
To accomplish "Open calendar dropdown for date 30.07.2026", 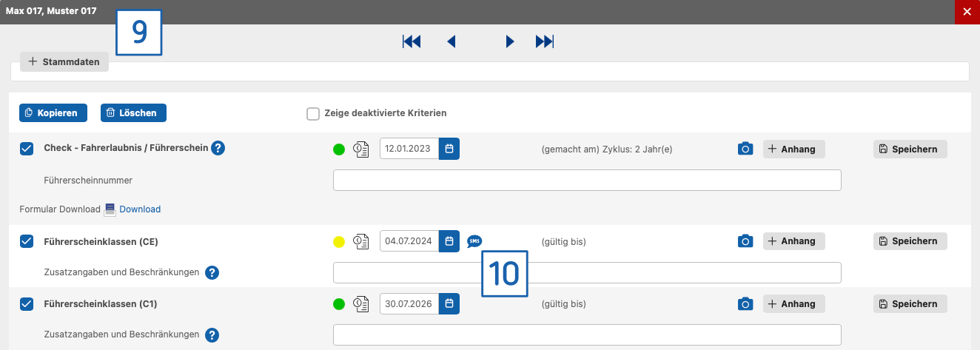I will (x=449, y=303).
